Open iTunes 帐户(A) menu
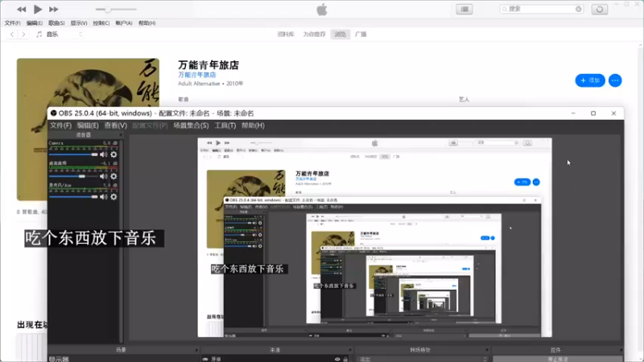The width and height of the screenshot is (644, 362). (124, 23)
